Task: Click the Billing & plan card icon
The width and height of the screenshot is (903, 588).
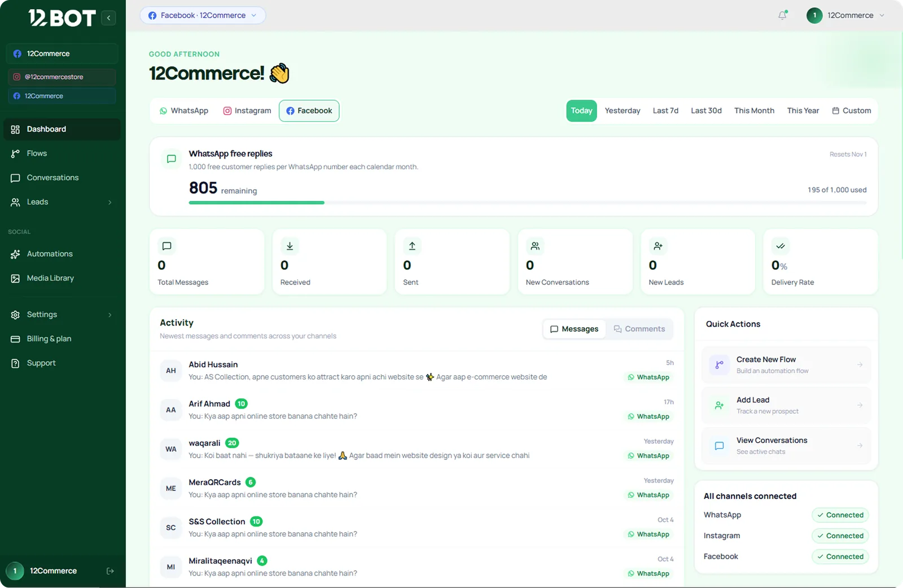Action: pyautogui.click(x=15, y=339)
